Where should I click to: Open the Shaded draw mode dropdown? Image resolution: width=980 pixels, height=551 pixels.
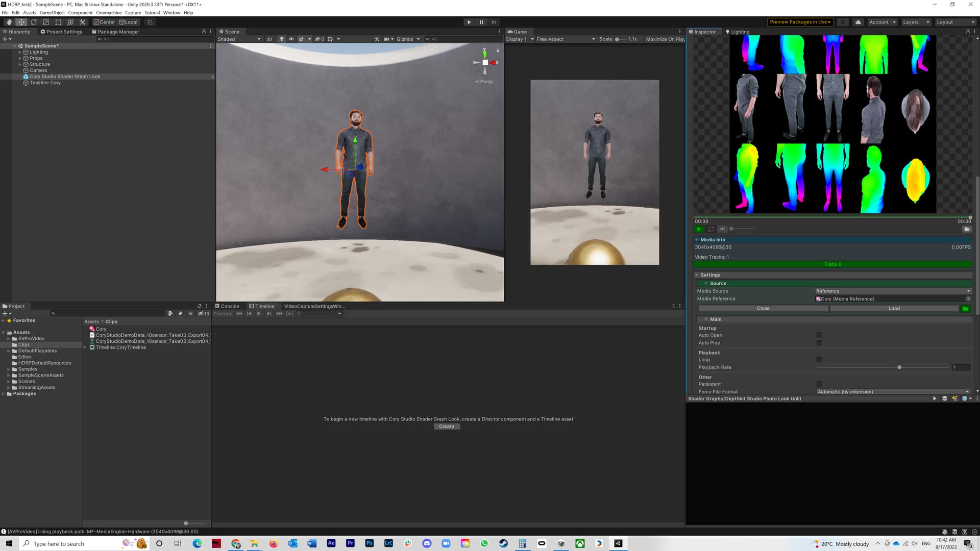coord(239,39)
